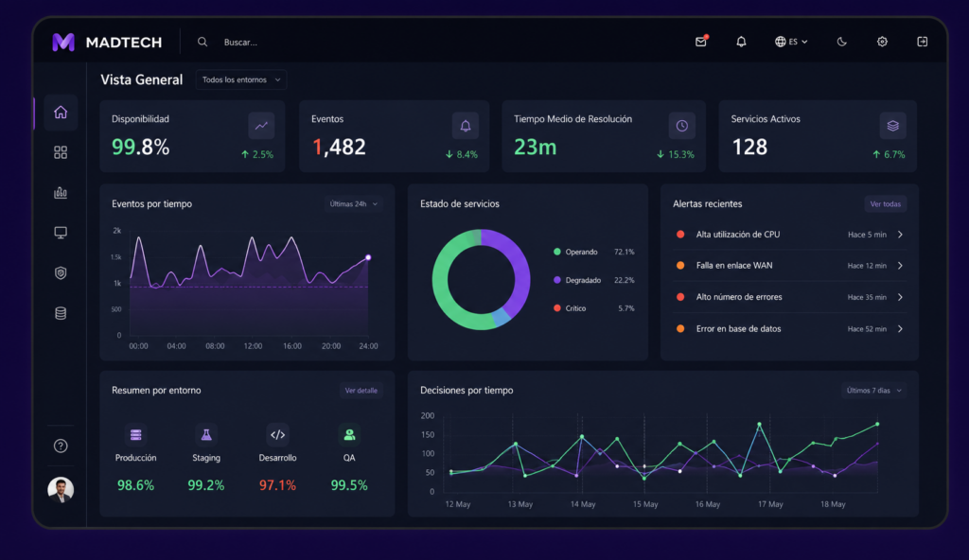Expand the Error en base de datos chevron
The image size is (969, 560).
click(901, 329)
